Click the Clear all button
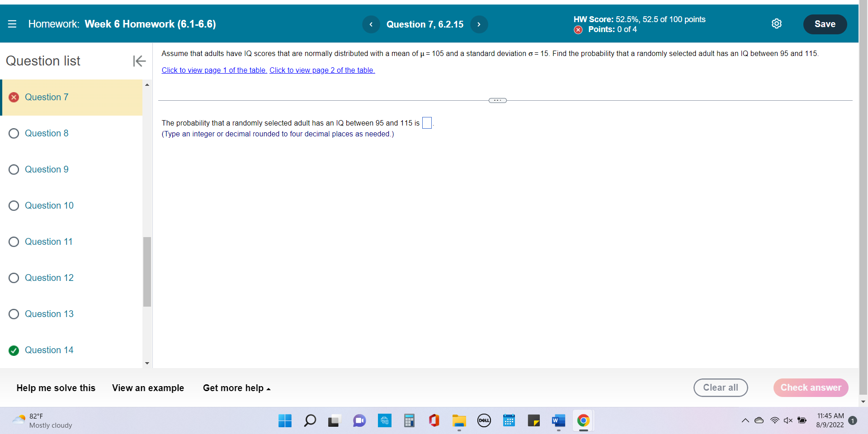 (721, 387)
